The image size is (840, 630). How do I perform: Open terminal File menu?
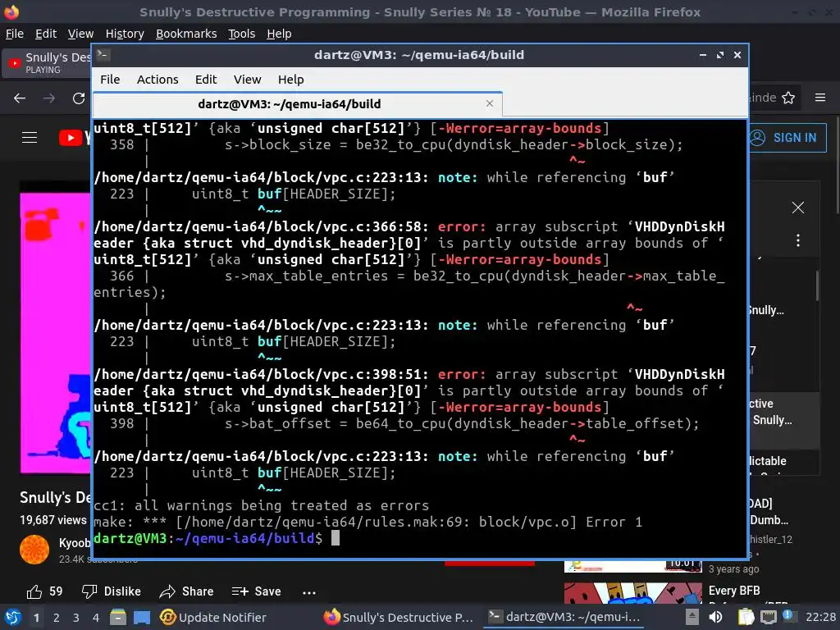pos(110,80)
